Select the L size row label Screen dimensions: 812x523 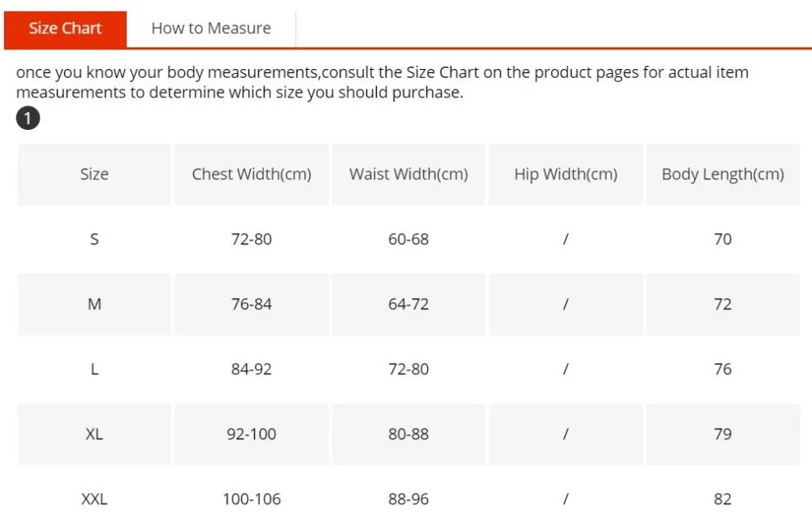pyautogui.click(x=94, y=370)
